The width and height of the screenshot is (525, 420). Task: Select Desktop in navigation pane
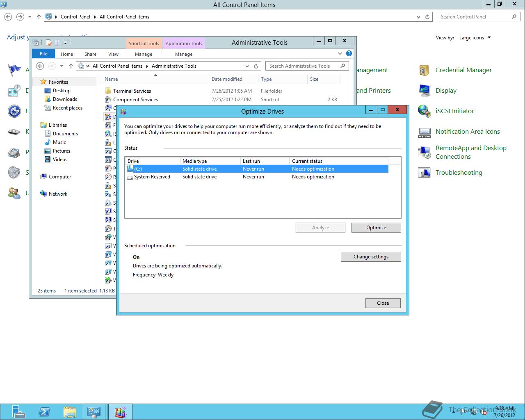click(62, 91)
